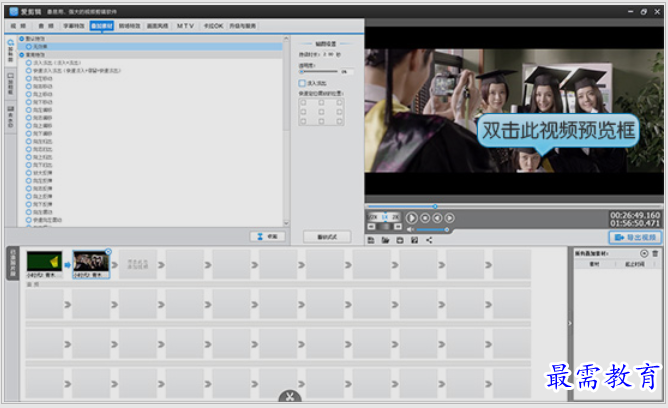Click the 导出视频 export video button
Screen dimensions: 668x408
click(x=635, y=237)
